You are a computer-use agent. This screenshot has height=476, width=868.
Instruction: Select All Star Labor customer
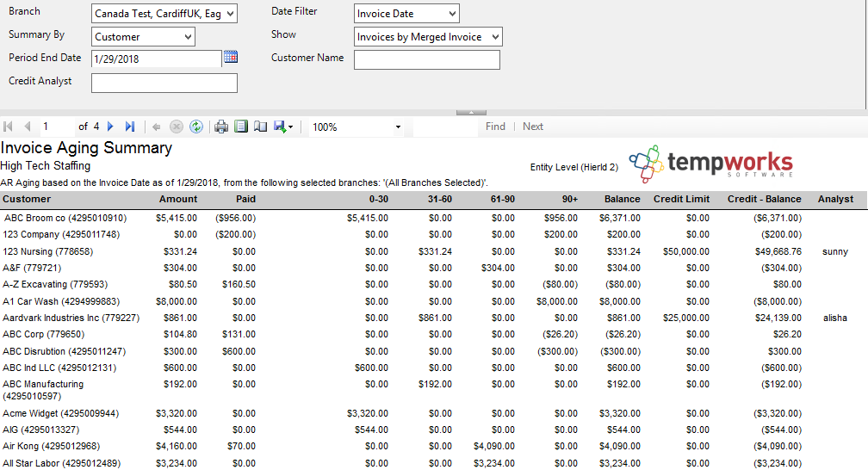[x=61, y=463]
